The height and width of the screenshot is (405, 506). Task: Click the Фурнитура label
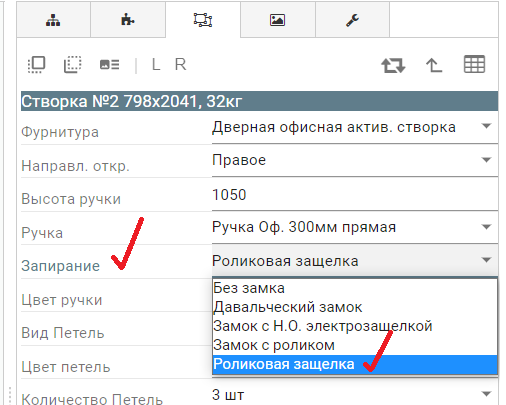point(60,132)
